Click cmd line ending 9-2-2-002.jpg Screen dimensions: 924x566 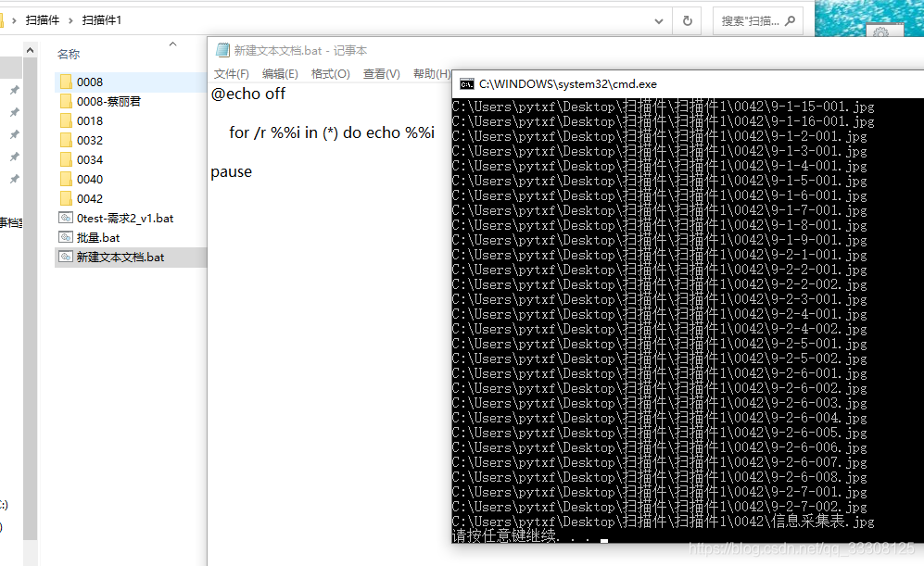660,284
